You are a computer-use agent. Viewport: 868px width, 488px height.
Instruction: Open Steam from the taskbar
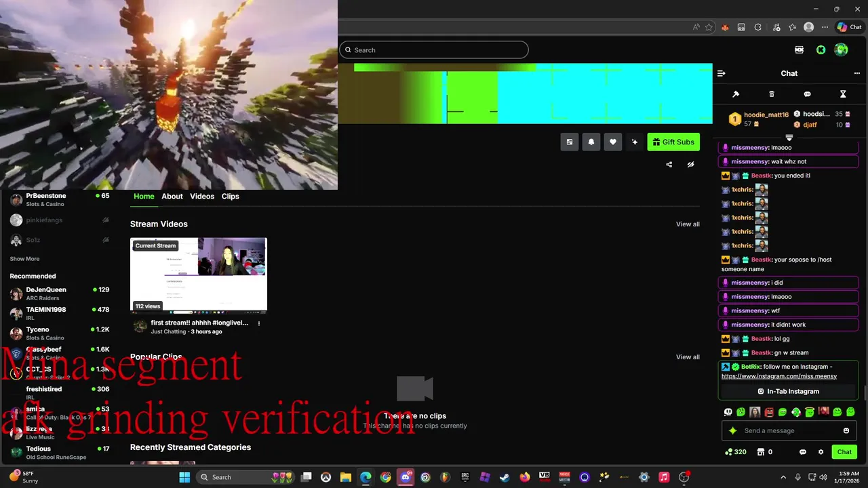pyautogui.click(x=505, y=477)
